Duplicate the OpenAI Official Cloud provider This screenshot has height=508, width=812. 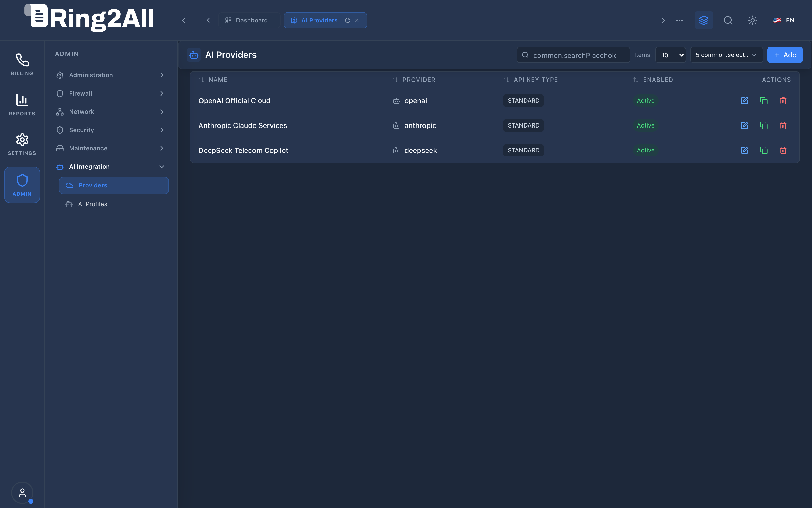[764, 101]
